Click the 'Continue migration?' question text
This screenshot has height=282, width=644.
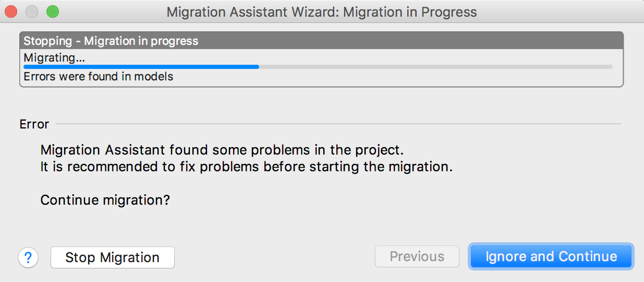[x=105, y=200]
